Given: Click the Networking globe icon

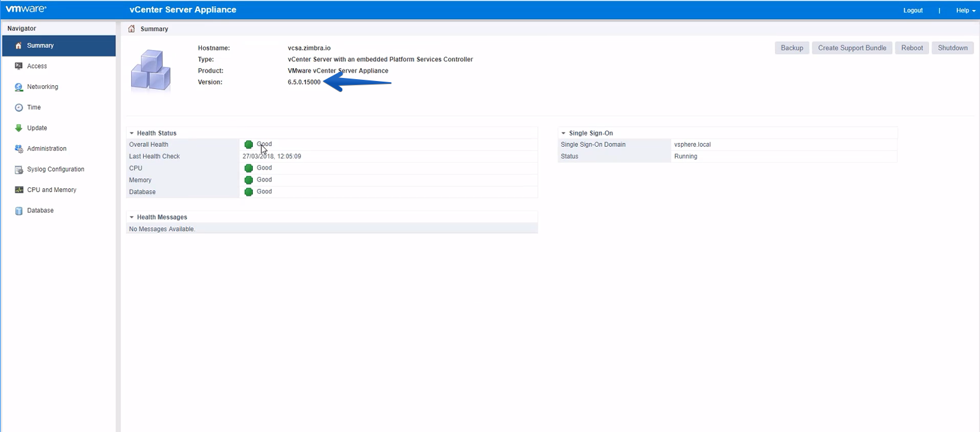Looking at the screenshot, I should [18, 87].
